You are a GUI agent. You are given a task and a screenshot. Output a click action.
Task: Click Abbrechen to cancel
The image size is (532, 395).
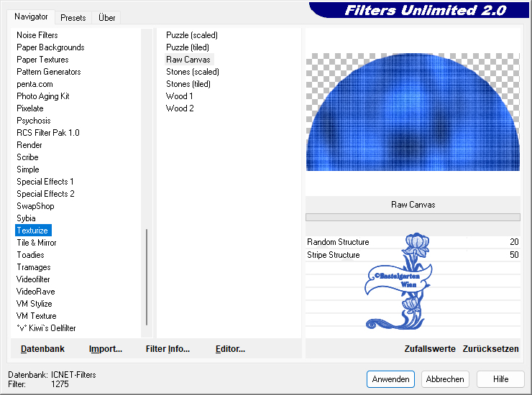(445, 379)
